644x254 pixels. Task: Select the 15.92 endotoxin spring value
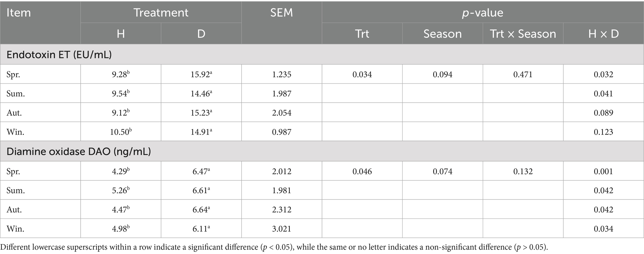click(201, 74)
